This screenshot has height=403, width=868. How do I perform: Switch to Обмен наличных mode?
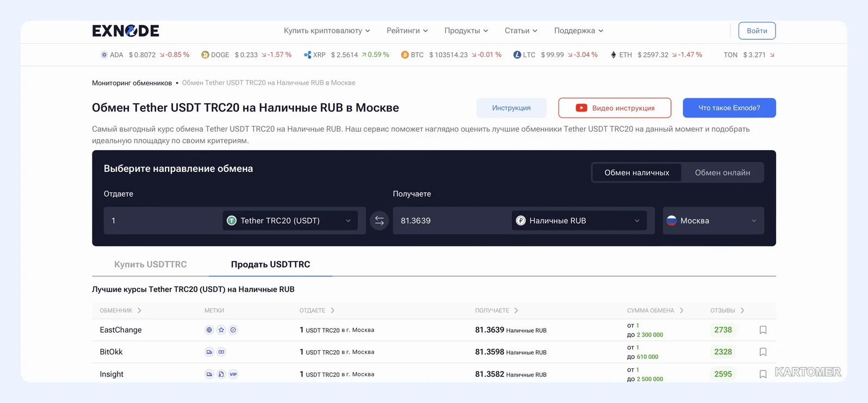point(637,172)
